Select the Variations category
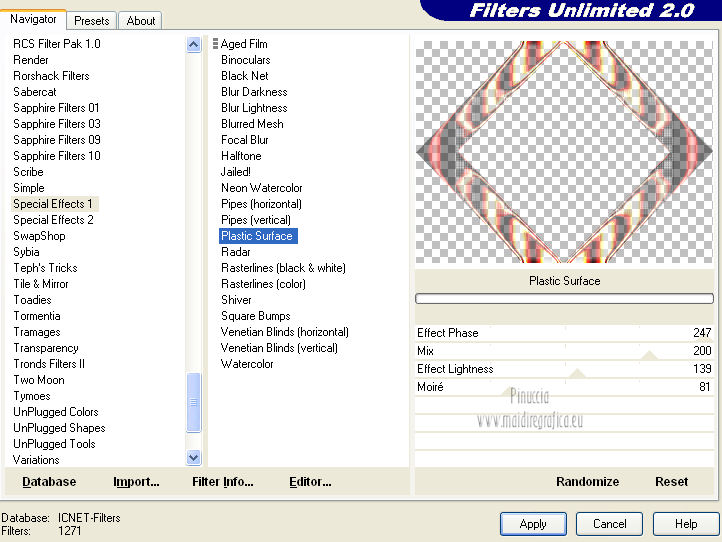Screen dimensions: 722x542 [x=36, y=460]
